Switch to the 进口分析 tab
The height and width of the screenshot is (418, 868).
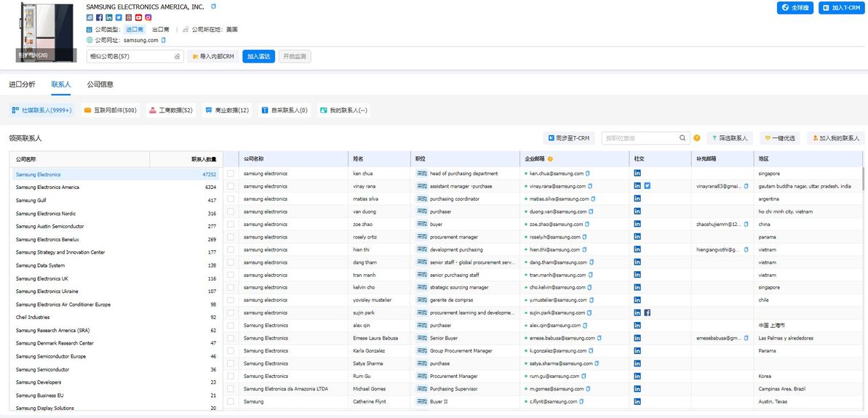tap(22, 84)
